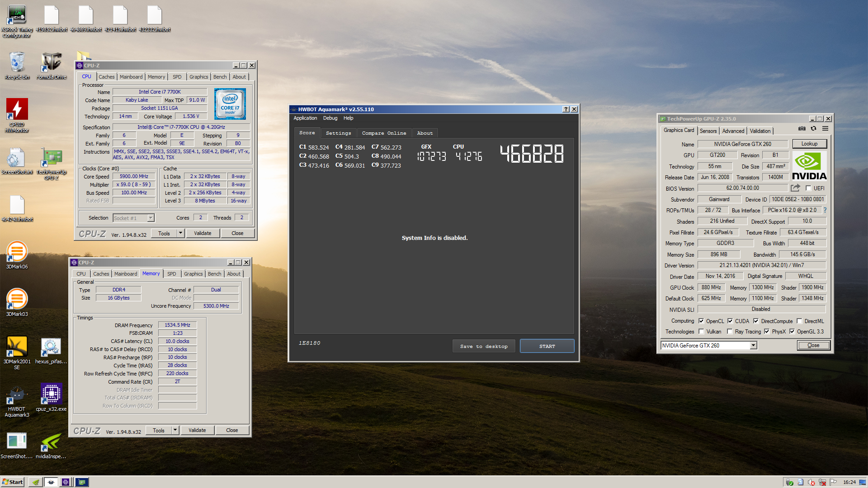Screen dimensions: 868x488
Task: Open the 421415.hwbot file icon
Action: (x=120, y=19)
